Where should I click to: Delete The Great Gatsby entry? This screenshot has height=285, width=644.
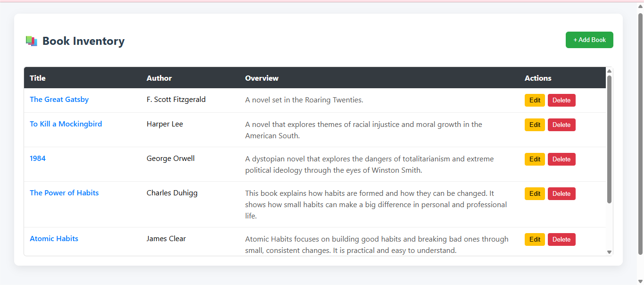point(561,100)
